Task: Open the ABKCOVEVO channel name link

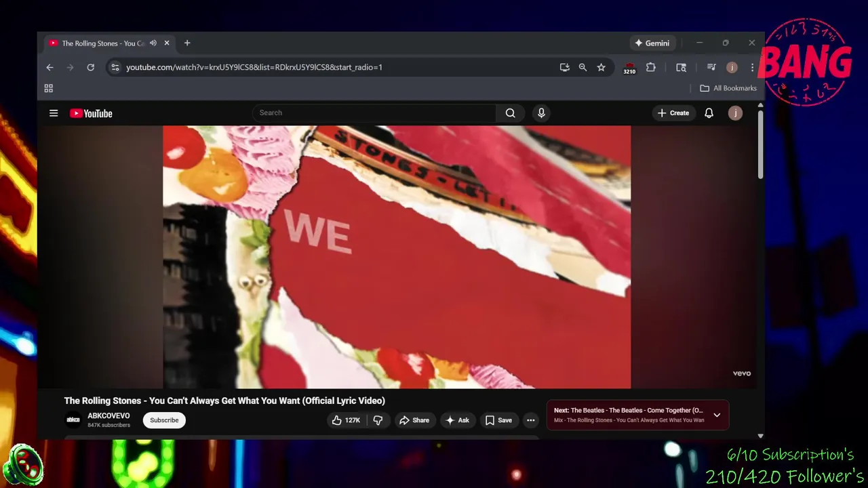Action: [108, 415]
